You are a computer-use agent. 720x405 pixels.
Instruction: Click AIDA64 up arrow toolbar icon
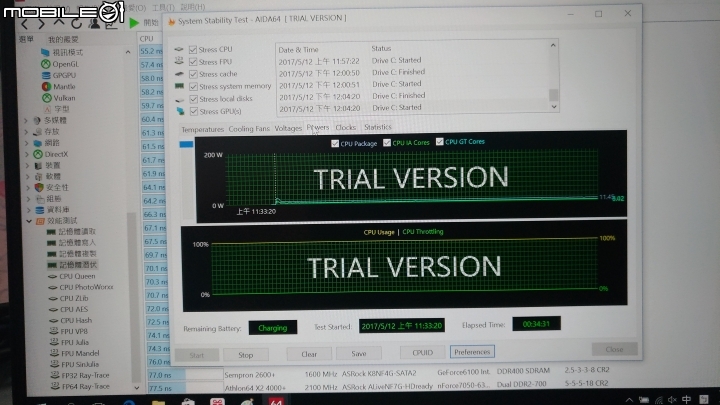(x=59, y=23)
